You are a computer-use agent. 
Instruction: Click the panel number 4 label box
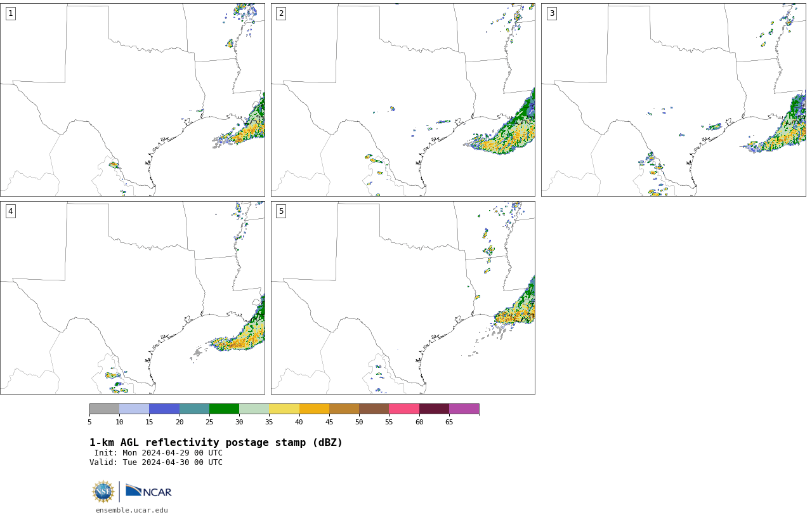(x=10, y=211)
